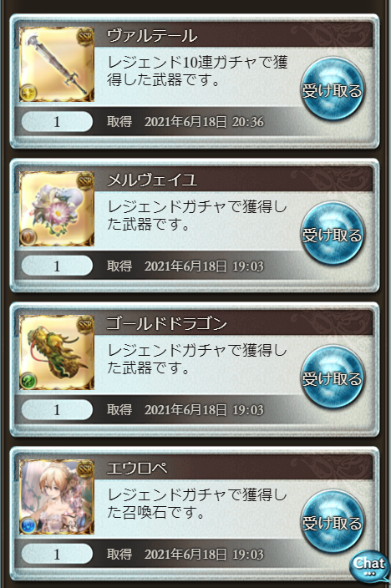Claim the メルヴェイユ weapon with 受け取る
Image resolution: width=391 pixels, height=588 pixels.
coord(332,233)
